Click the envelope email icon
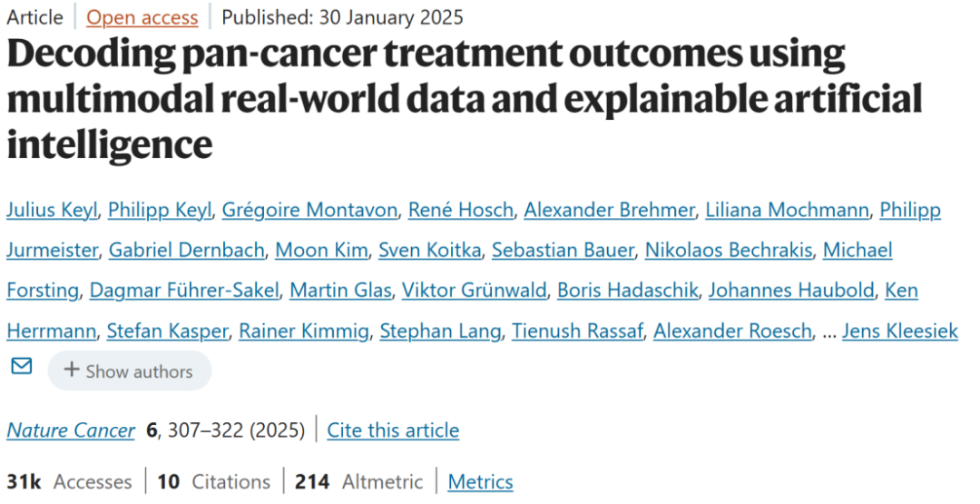The image size is (980, 504). 21,366
